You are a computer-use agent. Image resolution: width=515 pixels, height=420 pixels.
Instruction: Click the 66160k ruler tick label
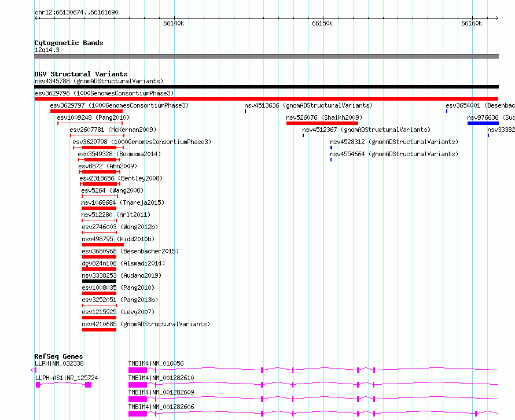pos(472,23)
